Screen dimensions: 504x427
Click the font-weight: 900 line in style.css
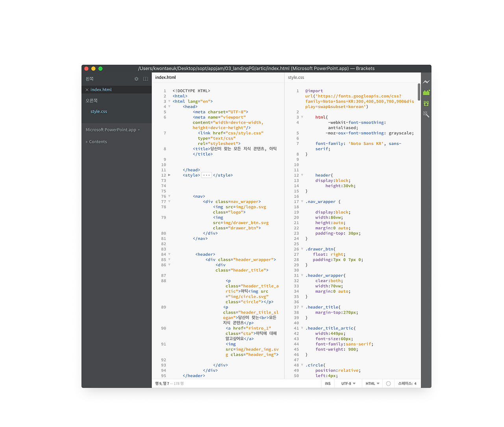click(337, 349)
